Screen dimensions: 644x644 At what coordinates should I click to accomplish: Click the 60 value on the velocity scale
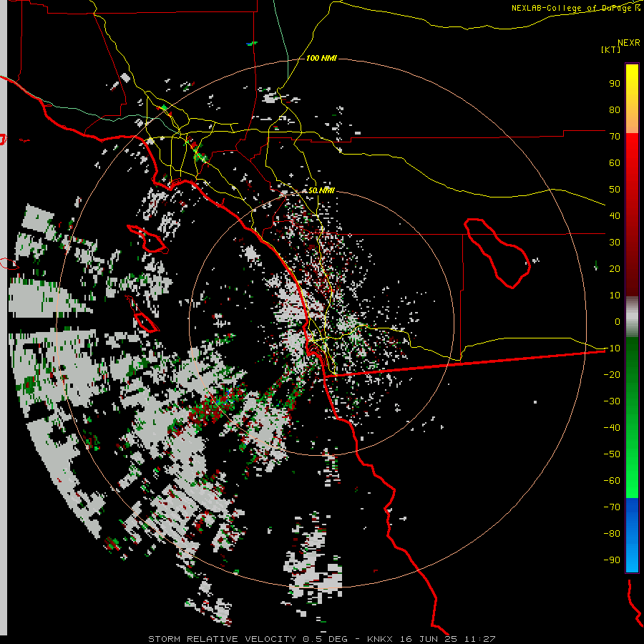point(615,162)
